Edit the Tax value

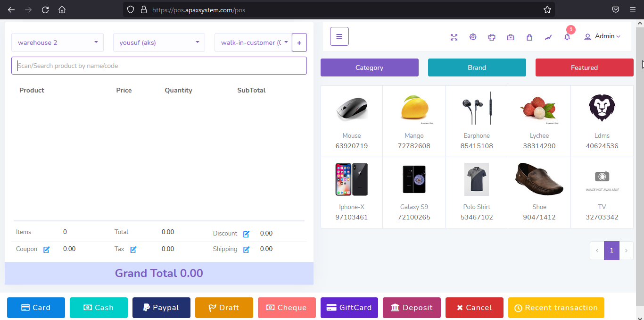pyautogui.click(x=133, y=250)
